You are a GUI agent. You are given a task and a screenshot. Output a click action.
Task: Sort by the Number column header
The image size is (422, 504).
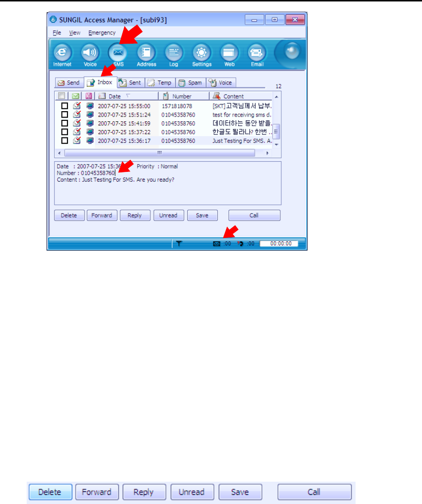coord(184,96)
